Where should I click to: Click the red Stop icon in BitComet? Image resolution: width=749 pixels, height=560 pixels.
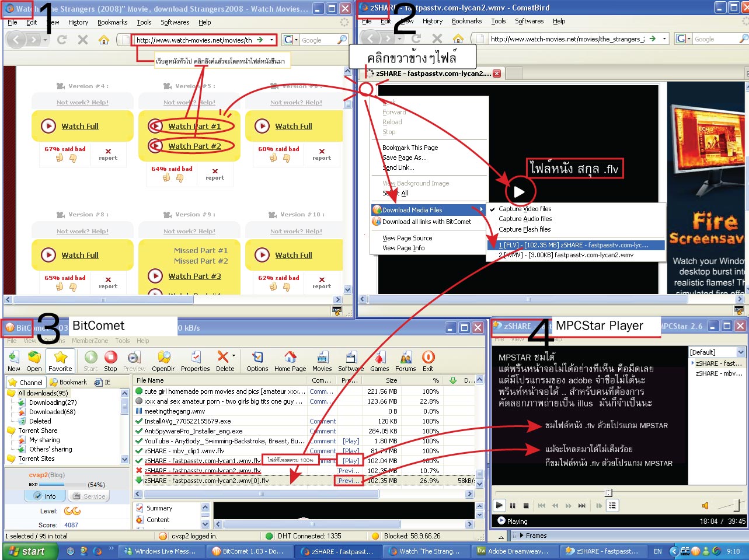(111, 357)
